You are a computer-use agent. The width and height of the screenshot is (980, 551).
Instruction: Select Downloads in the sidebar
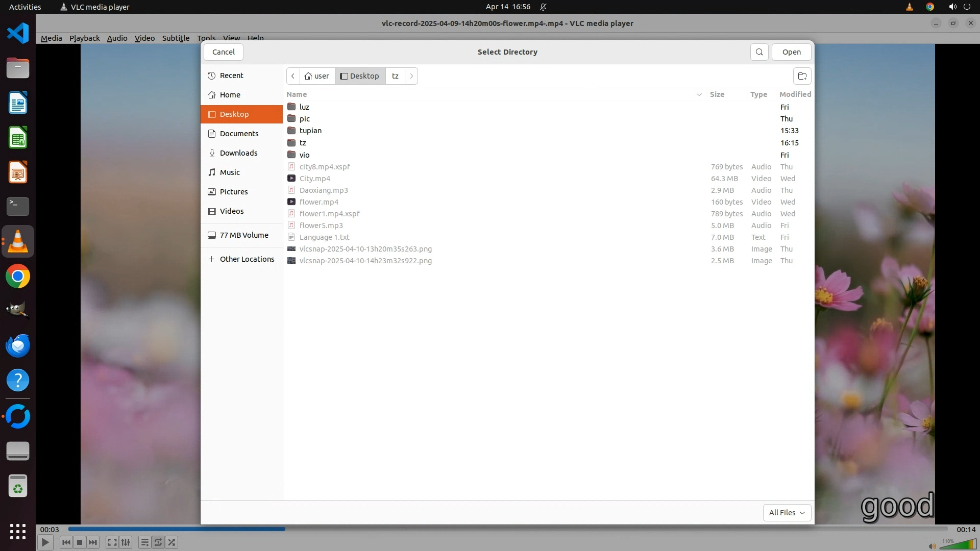(238, 153)
